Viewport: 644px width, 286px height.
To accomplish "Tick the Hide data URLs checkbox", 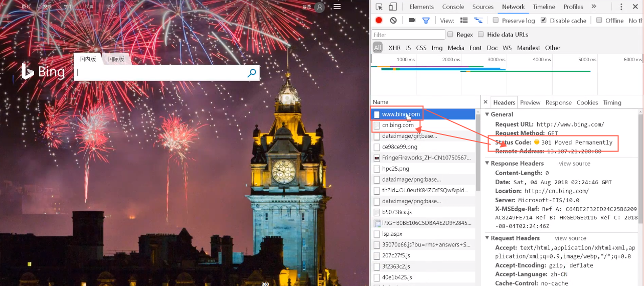I will [480, 34].
